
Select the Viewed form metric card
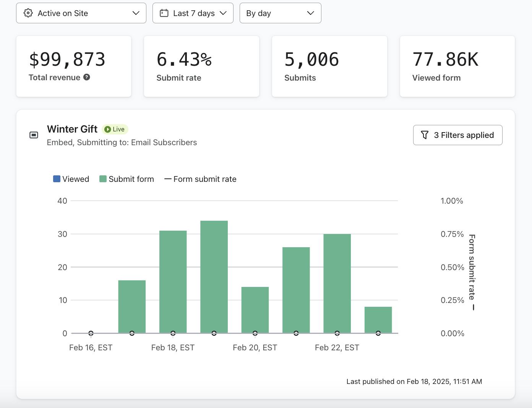click(x=457, y=66)
